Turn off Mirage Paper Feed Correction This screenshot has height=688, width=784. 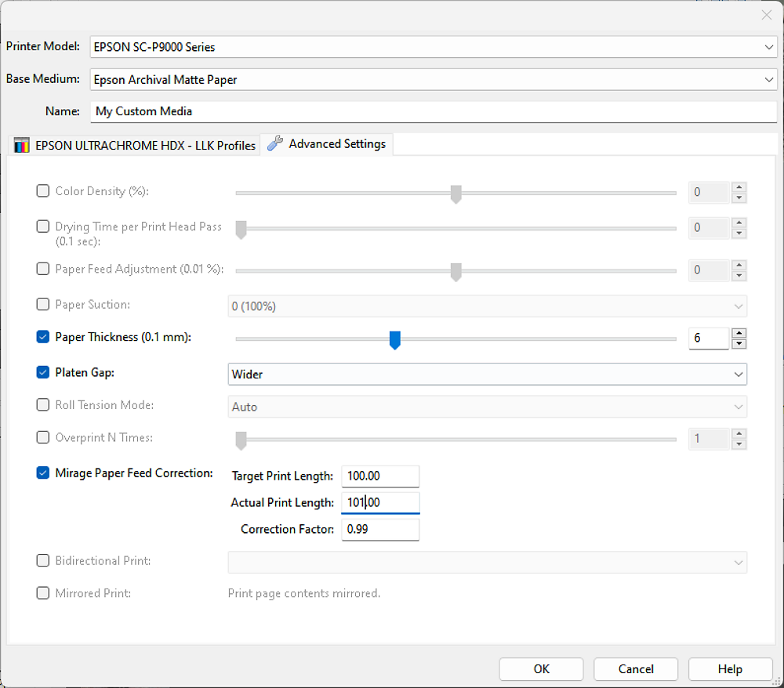[x=43, y=473]
